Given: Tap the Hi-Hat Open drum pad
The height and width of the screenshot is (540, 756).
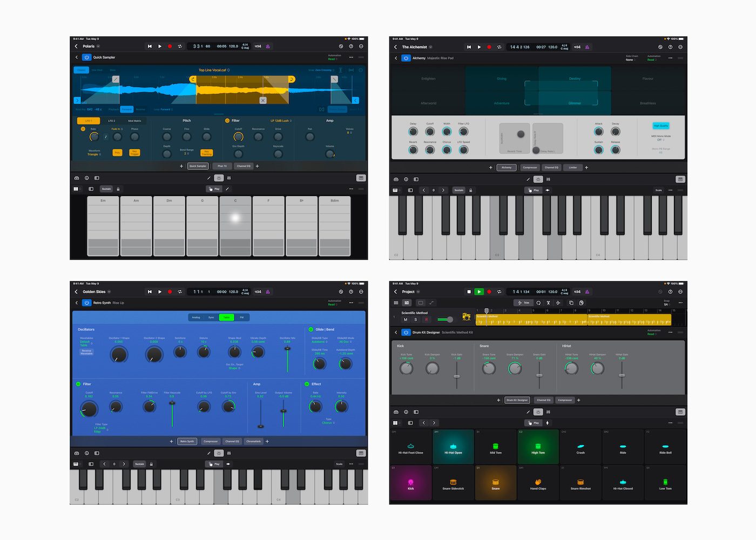Looking at the screenshot, I should [453, 447].
